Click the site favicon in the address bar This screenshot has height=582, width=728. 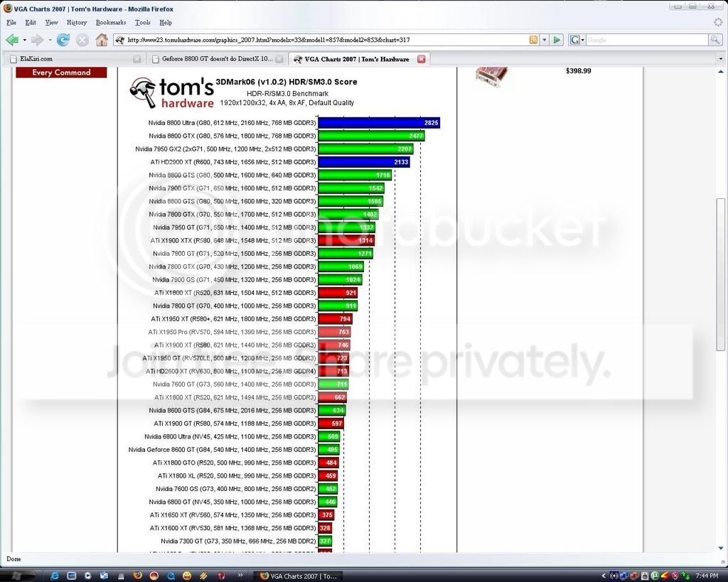(119, 40)
